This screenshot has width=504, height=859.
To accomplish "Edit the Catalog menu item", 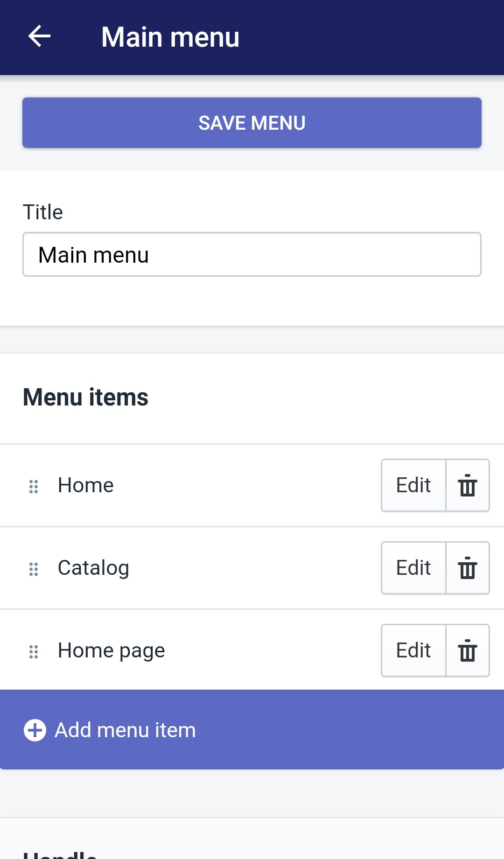I will coord(413,568).
